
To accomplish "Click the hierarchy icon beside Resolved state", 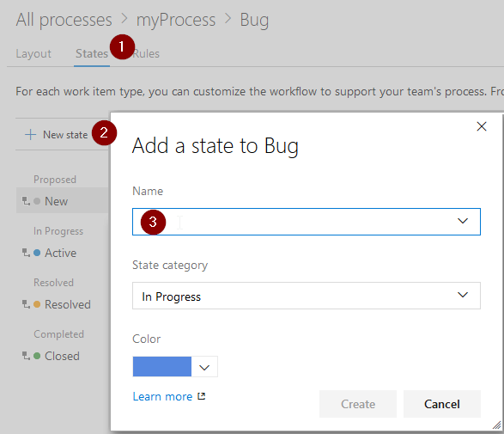I will click(26, 304).
